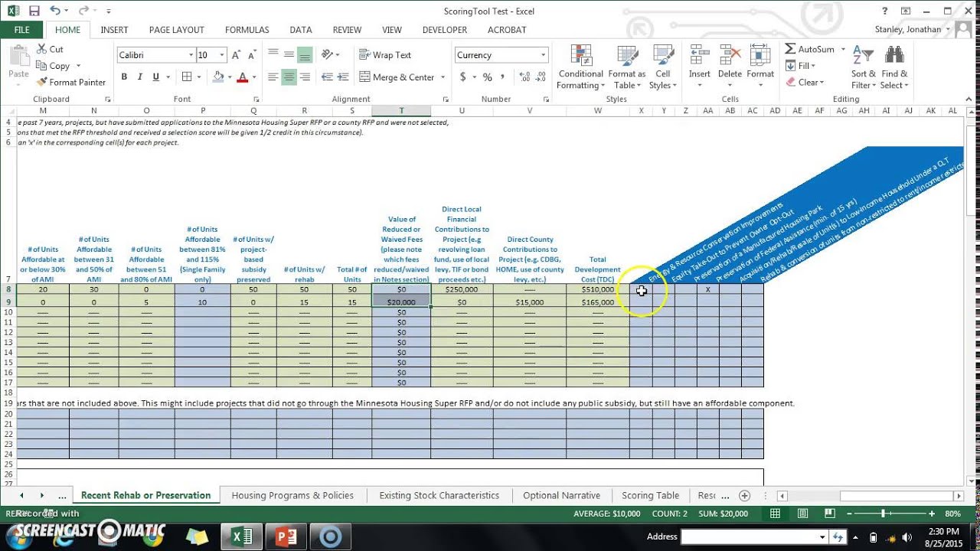
Task: Open the FILE tab
Action: 21,30
